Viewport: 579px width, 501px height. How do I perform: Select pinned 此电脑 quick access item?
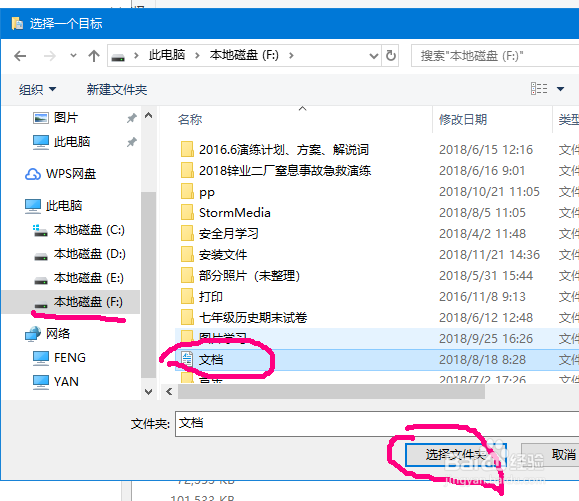tap(61, 142)
